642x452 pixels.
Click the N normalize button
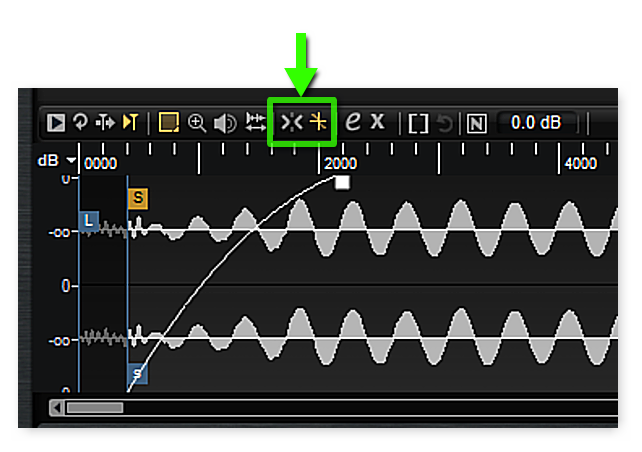click(477, 123)
